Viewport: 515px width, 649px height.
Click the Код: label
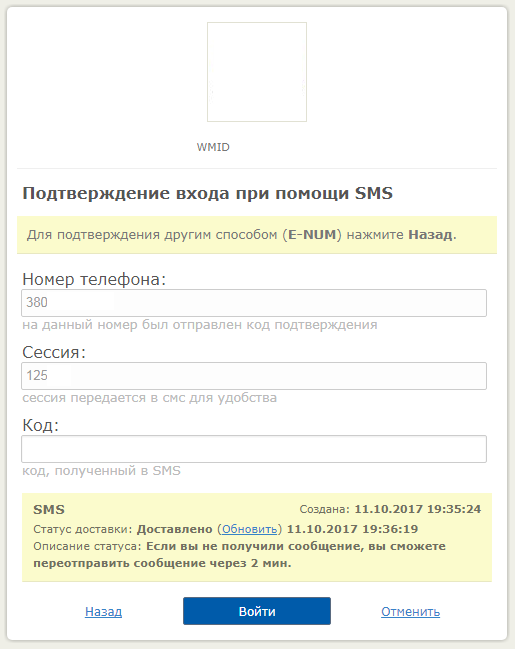(x=41, y=425)
